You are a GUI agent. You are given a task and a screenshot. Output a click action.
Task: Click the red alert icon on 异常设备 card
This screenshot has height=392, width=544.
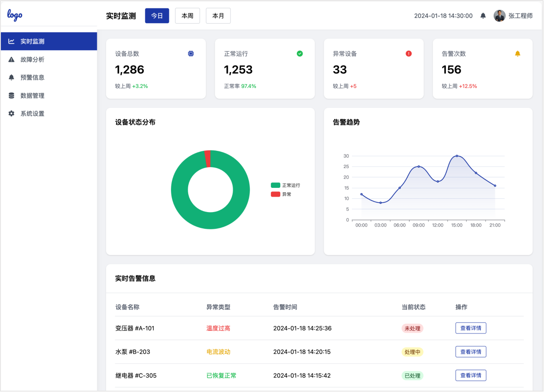pyautogui.click(x=409, y=54)
